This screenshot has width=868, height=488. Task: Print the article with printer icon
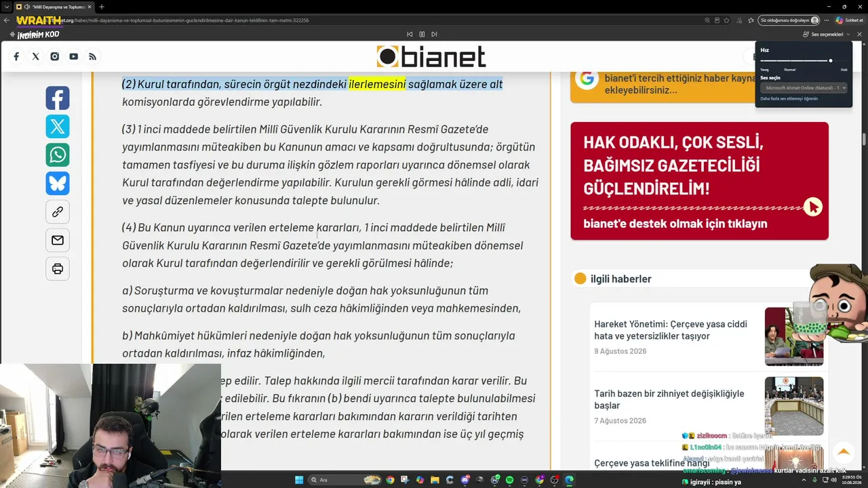58,269
